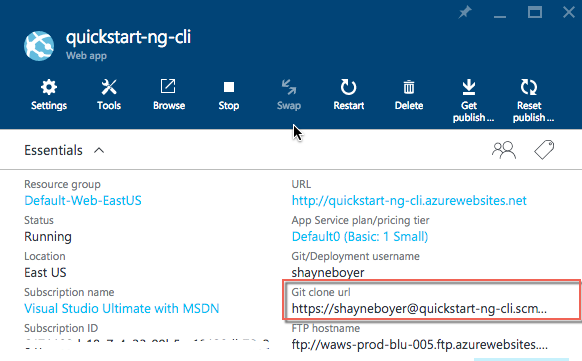
Task: Open the tags icon in Essentials
Action: point(544,150)
